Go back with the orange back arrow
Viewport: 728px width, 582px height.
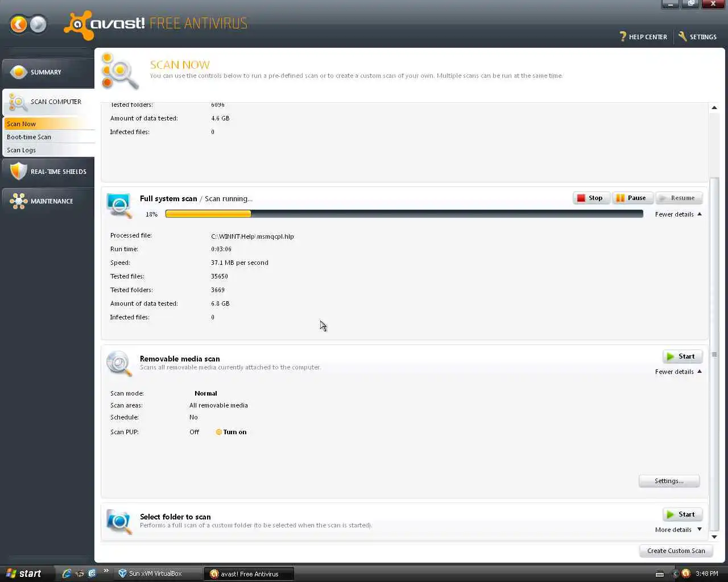click(19, 24)
